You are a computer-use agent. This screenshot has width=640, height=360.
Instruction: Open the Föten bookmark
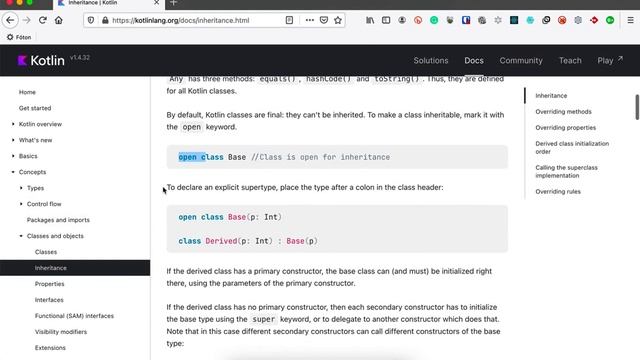point(19,37)
